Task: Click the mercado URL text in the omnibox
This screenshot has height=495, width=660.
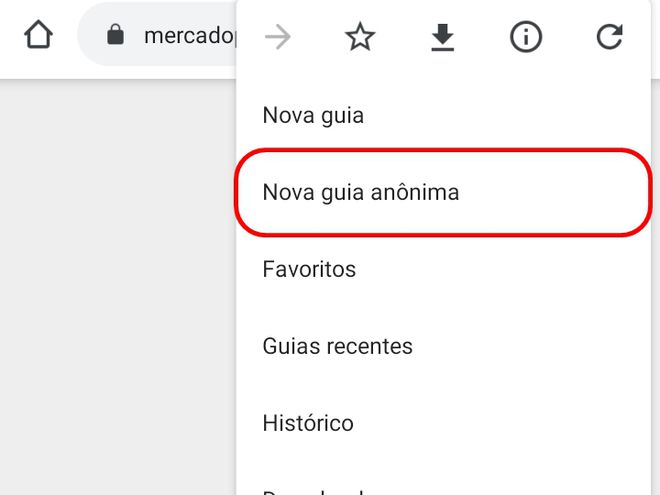Action: (190, 36)
